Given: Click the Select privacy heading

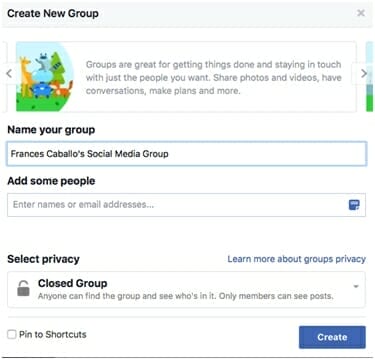Looking at the screenshot, I should click(x=43, y=259).
